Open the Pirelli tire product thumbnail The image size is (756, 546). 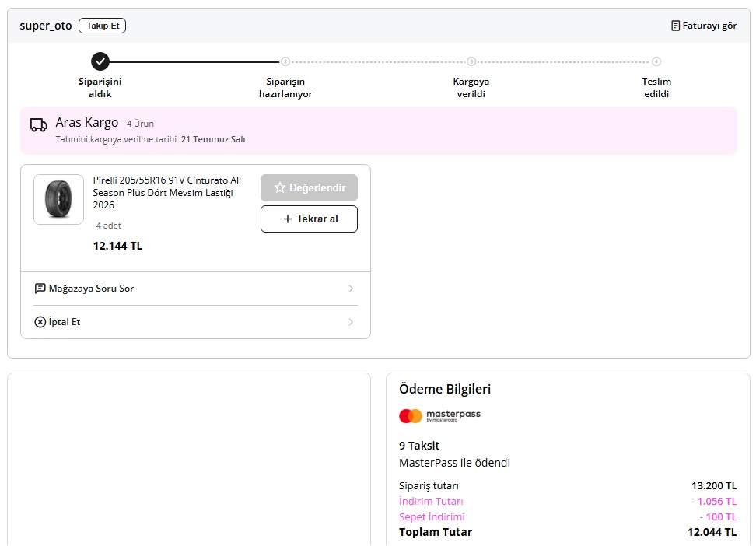[x=59, y=199]
